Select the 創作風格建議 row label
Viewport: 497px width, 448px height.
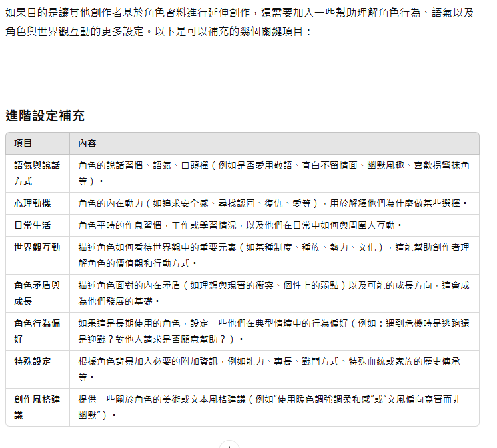[x=37, y=407]
